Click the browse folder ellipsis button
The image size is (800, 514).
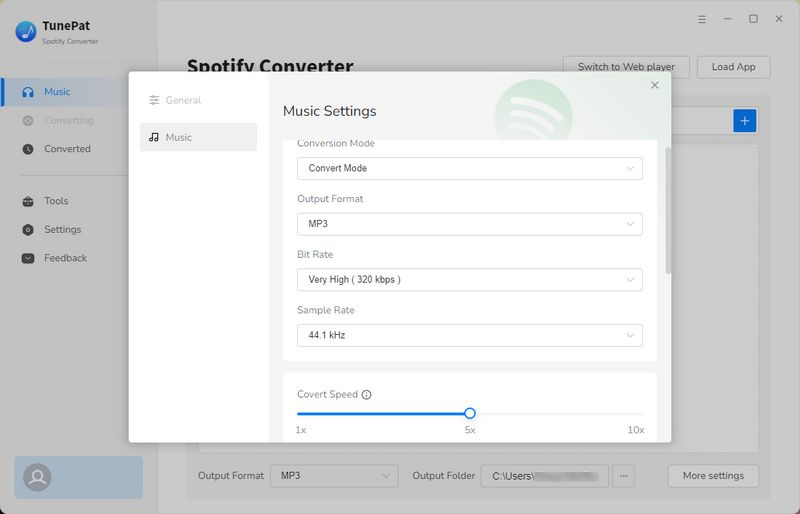click(623, 476)
